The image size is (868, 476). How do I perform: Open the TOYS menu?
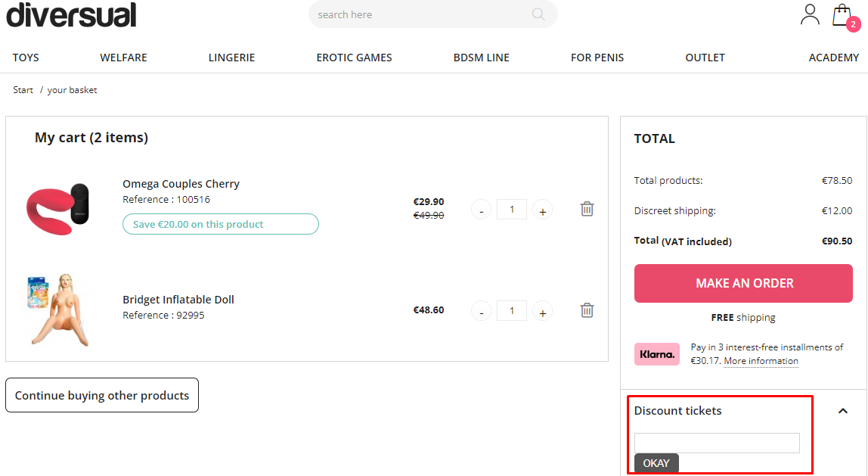click(x=26, y=58)
